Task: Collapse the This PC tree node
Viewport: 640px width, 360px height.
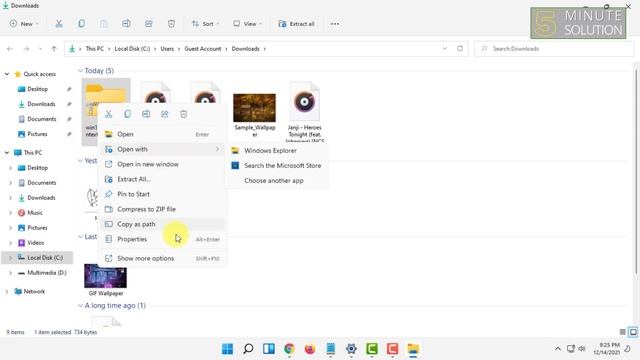Action: coord(7,153)
